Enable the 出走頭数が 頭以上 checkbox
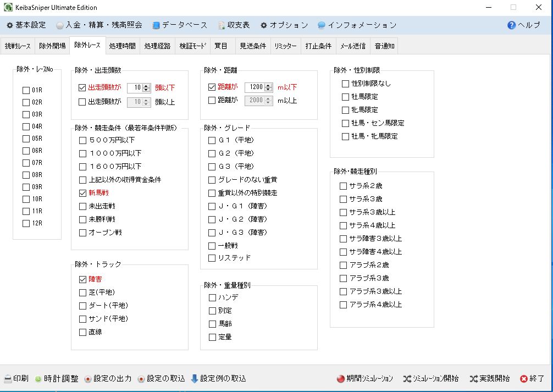Viewport: 553px width, 392px height. [x=82, y=102]
